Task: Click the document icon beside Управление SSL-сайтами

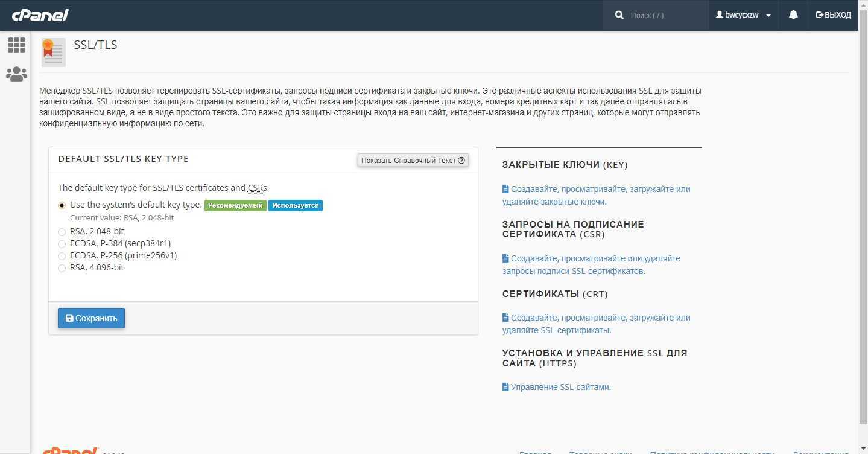Action: click(505, 387)
